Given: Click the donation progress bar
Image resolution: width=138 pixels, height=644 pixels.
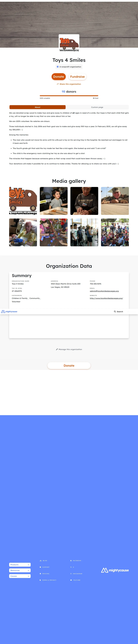Looking at the screenshot, I should [69, 96].
